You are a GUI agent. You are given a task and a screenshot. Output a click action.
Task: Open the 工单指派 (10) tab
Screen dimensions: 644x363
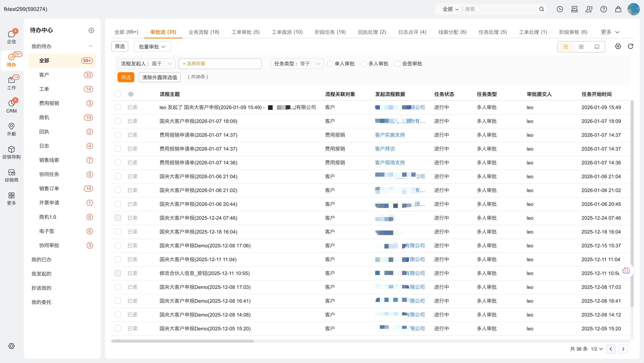point(287,32)
